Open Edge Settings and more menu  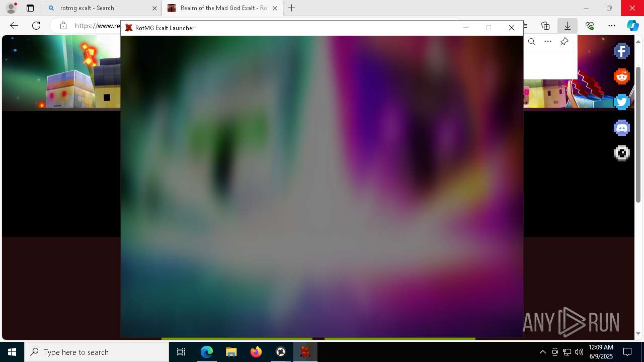pyautogui.click(x=611, y=26)
